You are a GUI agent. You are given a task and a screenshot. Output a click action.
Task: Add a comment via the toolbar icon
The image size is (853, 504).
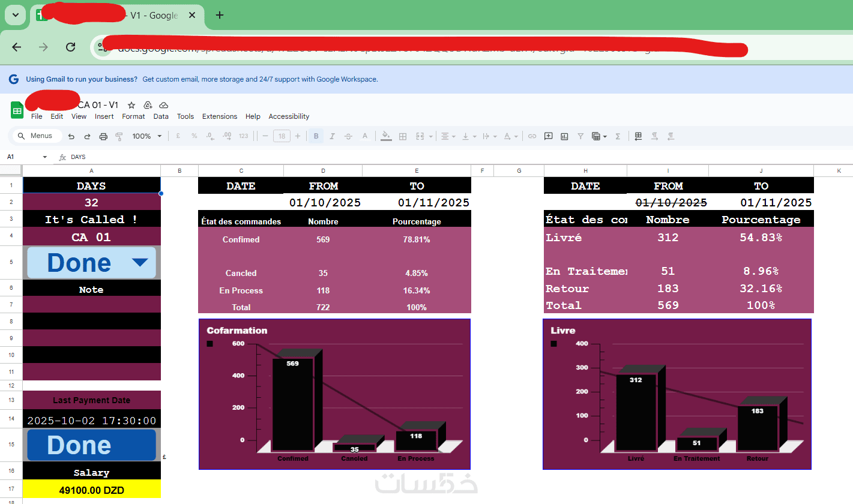click(x=548, y=136)
